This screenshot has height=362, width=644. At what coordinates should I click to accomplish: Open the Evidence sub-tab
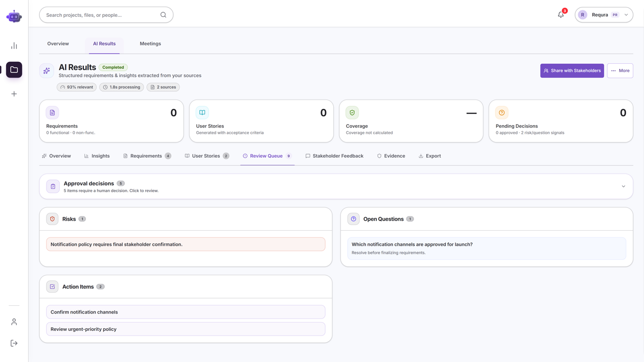[391, 156]
